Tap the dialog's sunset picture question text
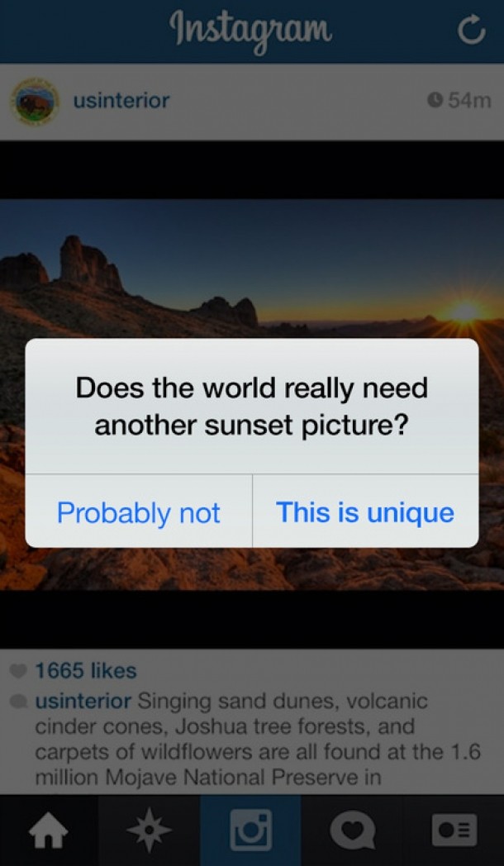The image size is (504, 866). [x=252, y=406]
